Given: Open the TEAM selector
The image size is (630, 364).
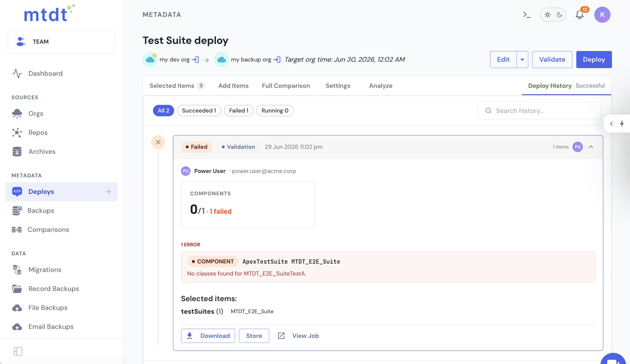Looking at the screenshot, I should click(62, 42).
